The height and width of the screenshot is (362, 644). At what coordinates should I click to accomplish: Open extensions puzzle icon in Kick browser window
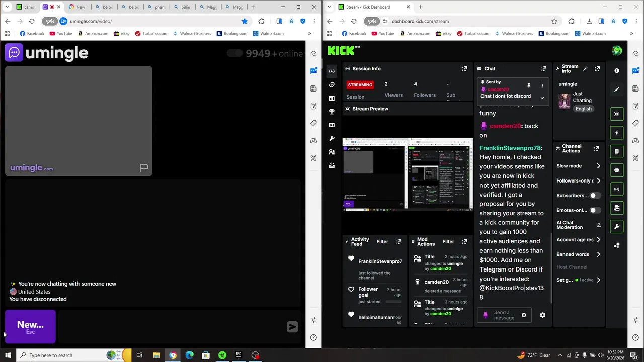click(571, 21)
